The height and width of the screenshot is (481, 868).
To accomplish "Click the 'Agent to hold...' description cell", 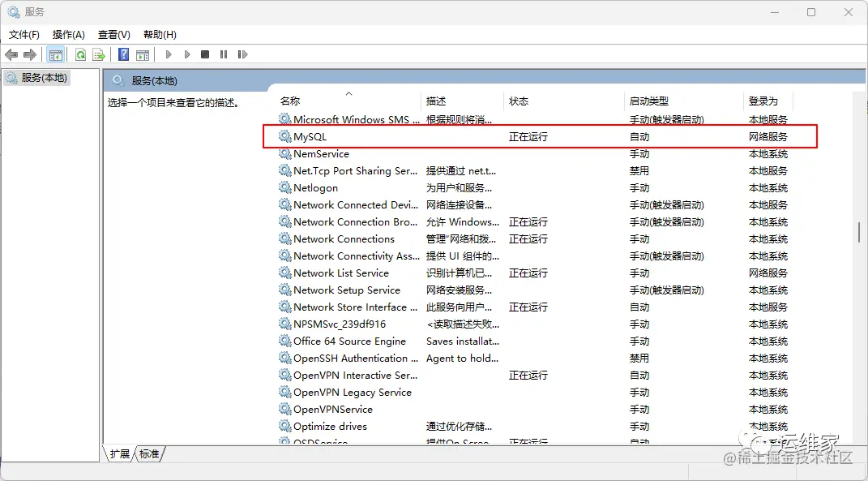I will [x=462, y=358].
